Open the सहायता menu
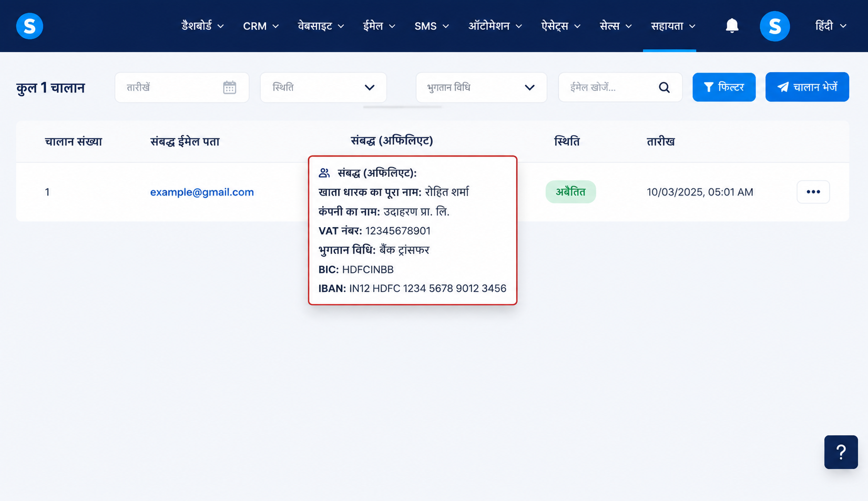The width and height of the screenshot is (868, 501). tap(673, 26)
